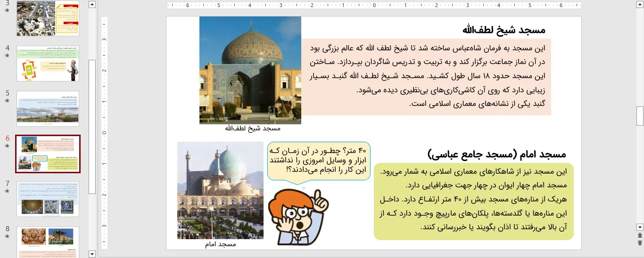This screenshot has height=258, width=644.
Task: Click the 'مسجد شیخ لطف‌الله' heading text
Action: coord(504,30)
